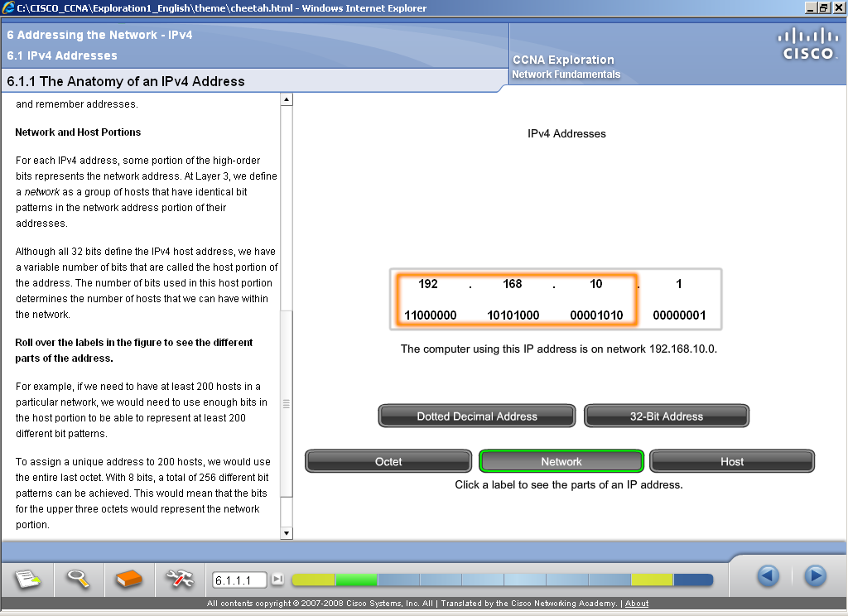The width and height of the screenshot is (848, 616).
Task: Click the 'Network Fundamentals' header text
Action: click(566, 74)
